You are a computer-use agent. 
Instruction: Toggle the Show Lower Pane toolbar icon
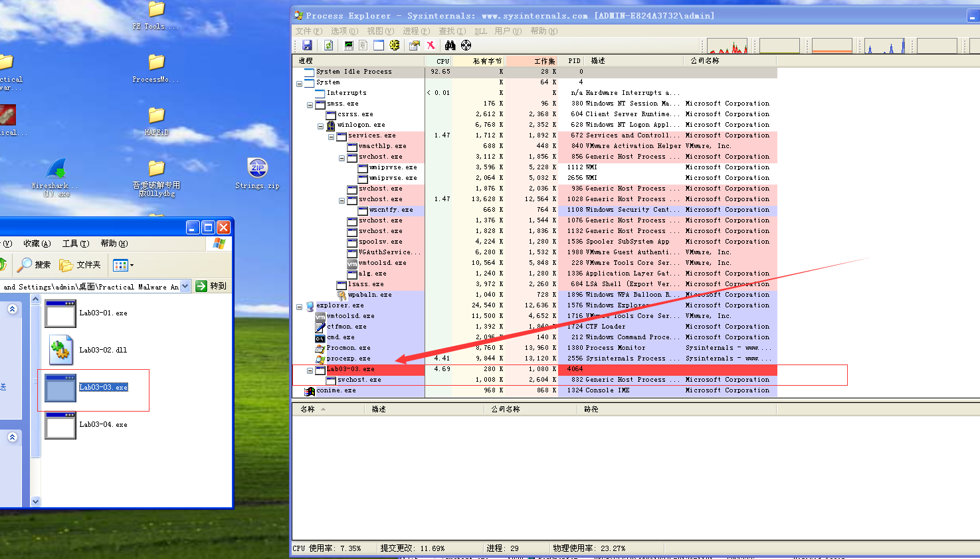pyautogui.click(x=379, y=45)
